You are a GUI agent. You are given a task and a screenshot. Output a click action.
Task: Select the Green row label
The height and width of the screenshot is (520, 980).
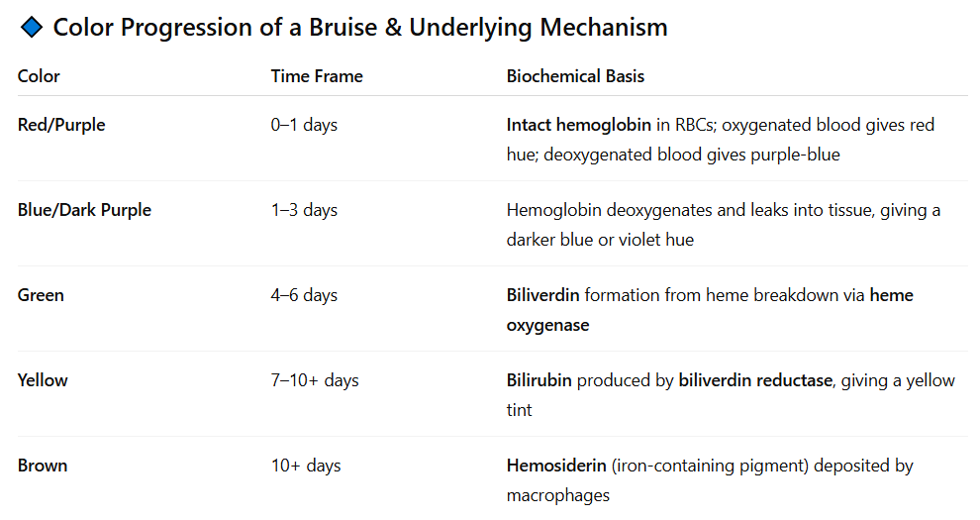click(41, 295)
